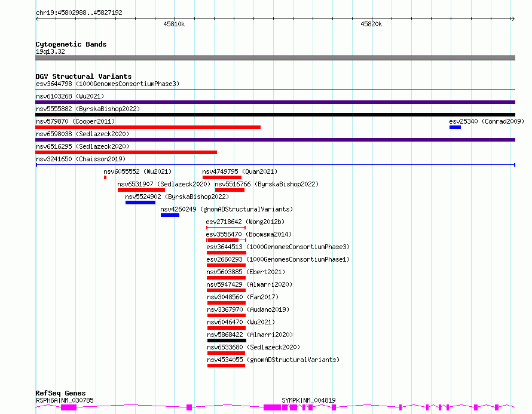Screen dimensions: 532x414
Task: Click the red bar under nsv6531907
Action: [x=141, y=190]
